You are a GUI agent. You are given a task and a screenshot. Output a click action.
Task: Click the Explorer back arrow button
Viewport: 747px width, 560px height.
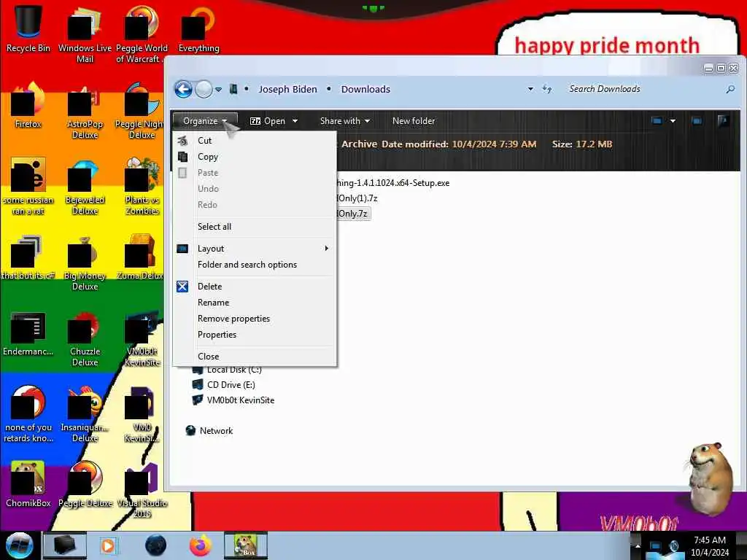point(183,89)
